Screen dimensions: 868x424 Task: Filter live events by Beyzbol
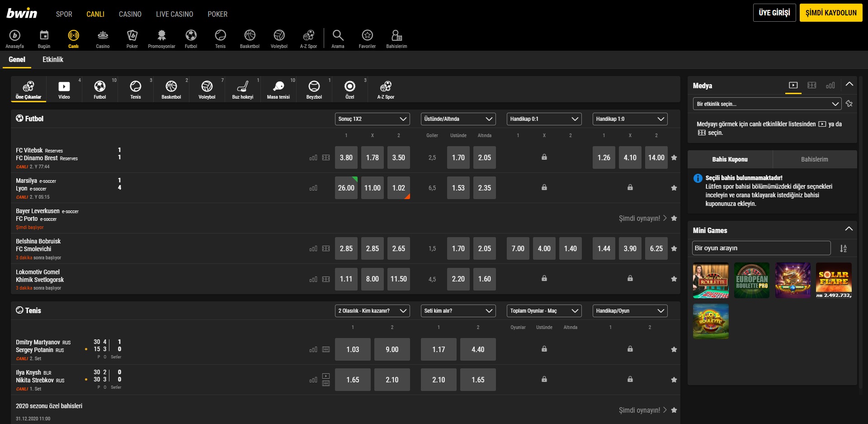tap(314, 89)
